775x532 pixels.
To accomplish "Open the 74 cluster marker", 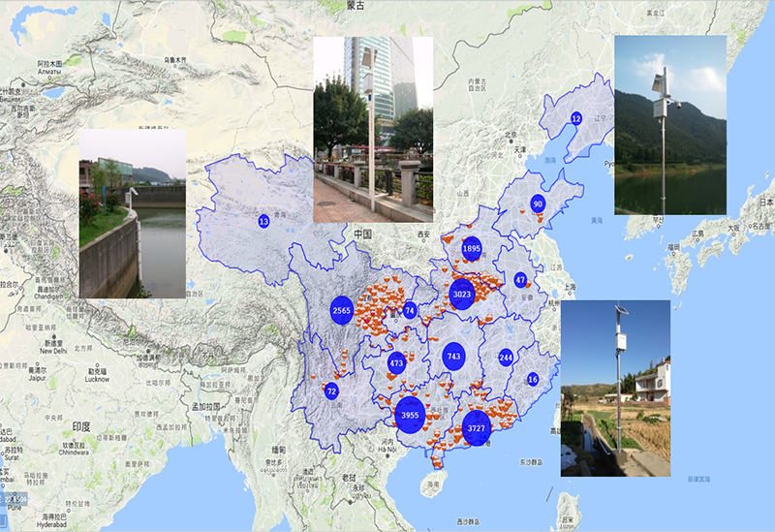I will (410, 311).
